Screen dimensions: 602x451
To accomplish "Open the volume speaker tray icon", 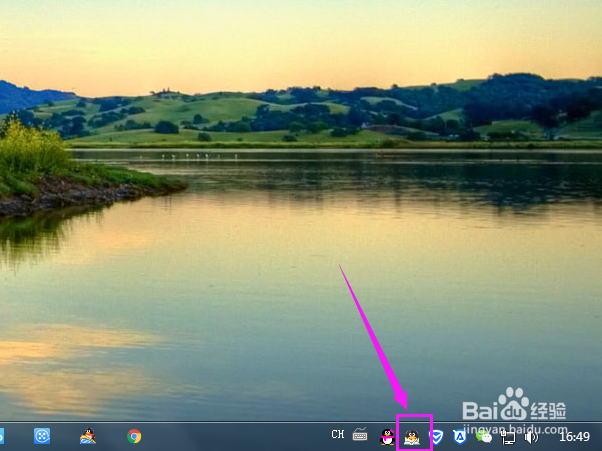I will pyautogui.click(x=531, y=437).
